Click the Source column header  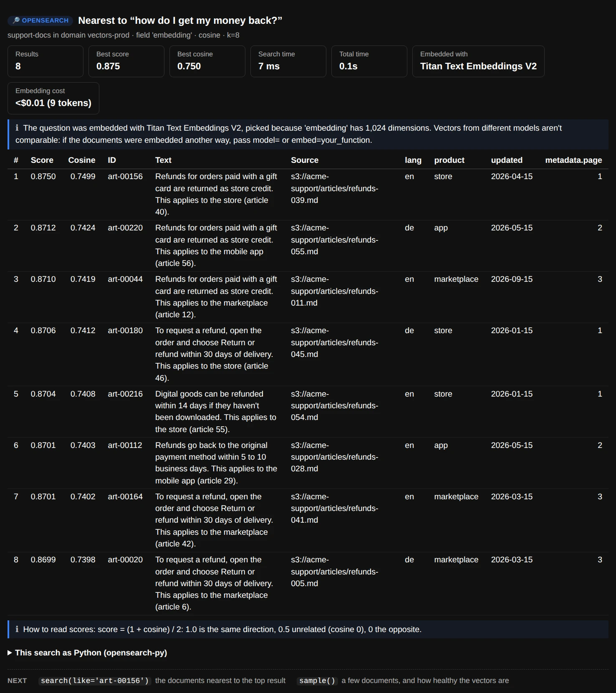click(x=305, y=160)
